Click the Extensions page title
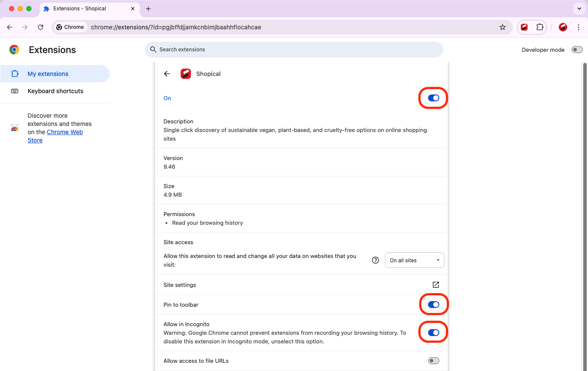 (52, 50)
